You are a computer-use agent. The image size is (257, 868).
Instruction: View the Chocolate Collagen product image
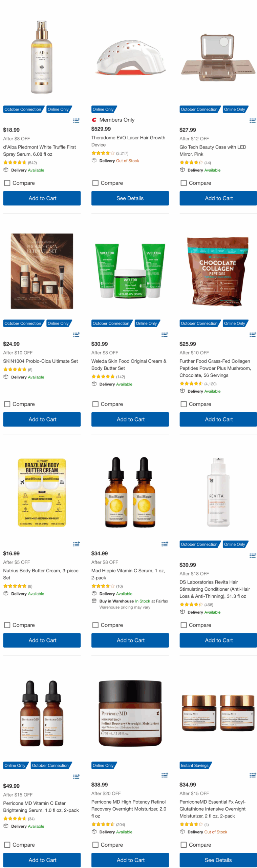point(218,271)
